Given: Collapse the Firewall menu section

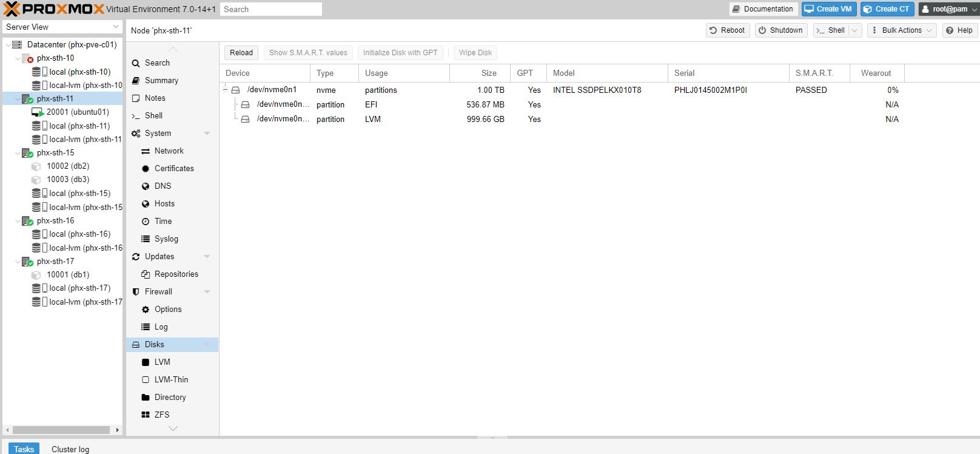Looking at the screenshot, I should pyautogui.click(x=207, y=292).
